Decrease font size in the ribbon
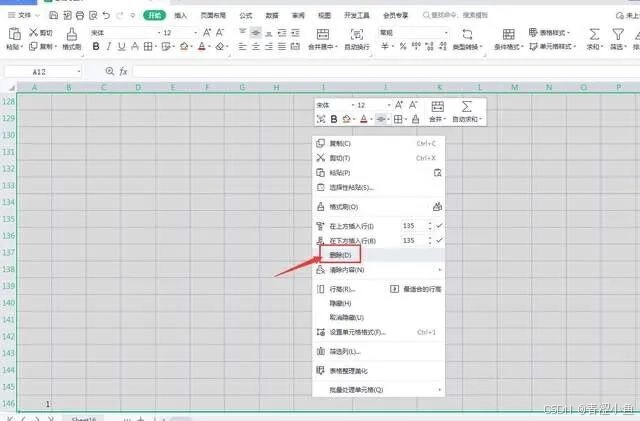The image size is (640, 421). click(220, 32)
